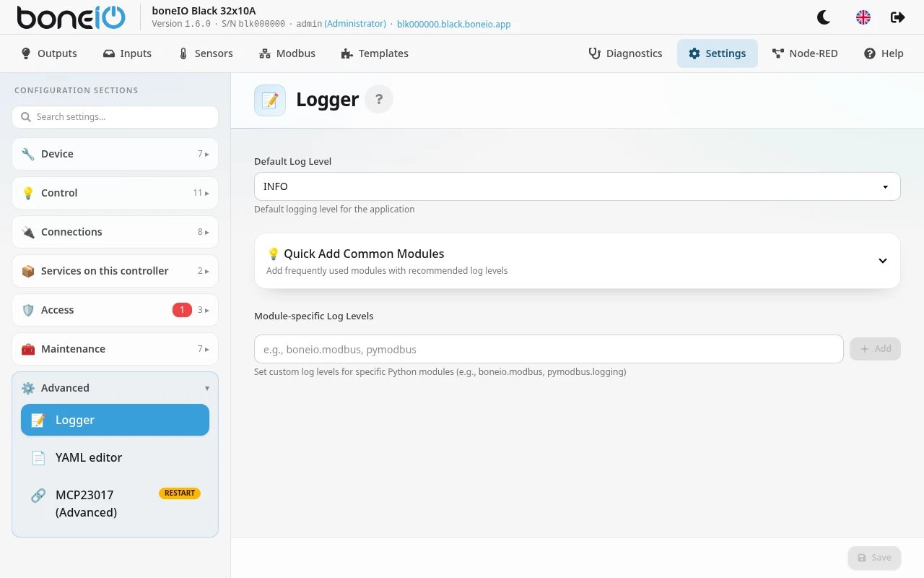Click the Connections plug icon
The width and height of the screenshot is (924, 578).
coord(28,232)
